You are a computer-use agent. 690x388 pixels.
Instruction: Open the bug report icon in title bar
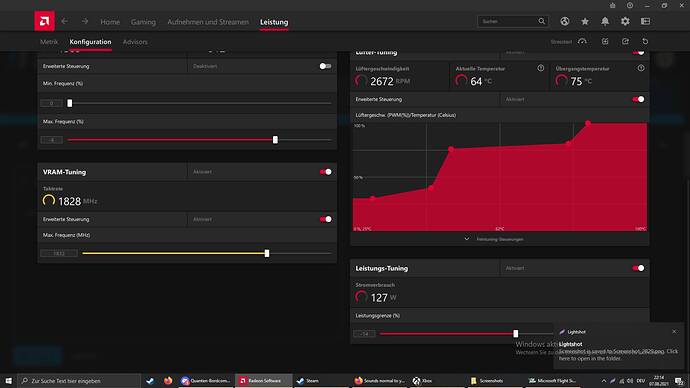point(612,5)
